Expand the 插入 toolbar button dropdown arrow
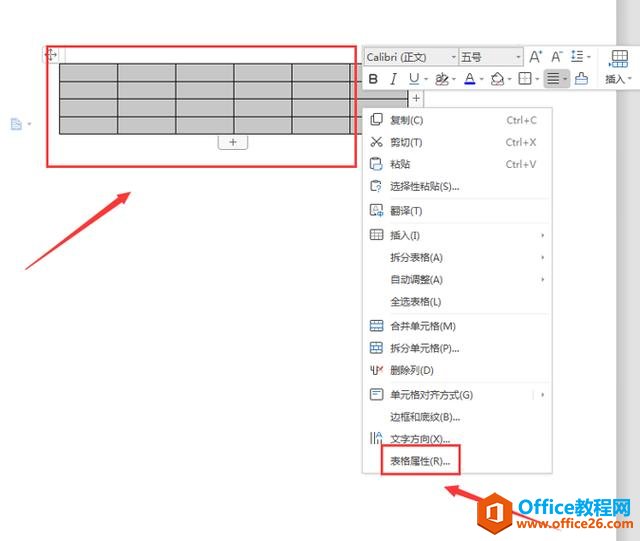 630,79
